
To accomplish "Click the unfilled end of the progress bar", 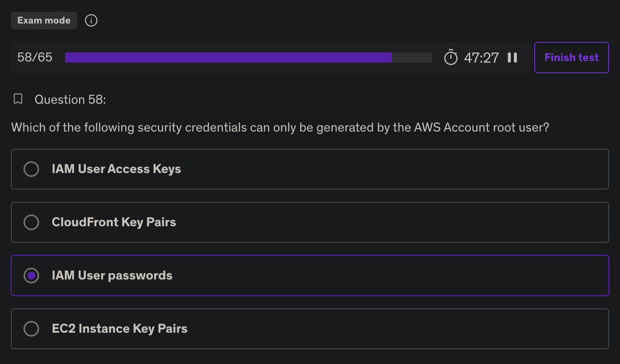I will (x=412, y=58).
